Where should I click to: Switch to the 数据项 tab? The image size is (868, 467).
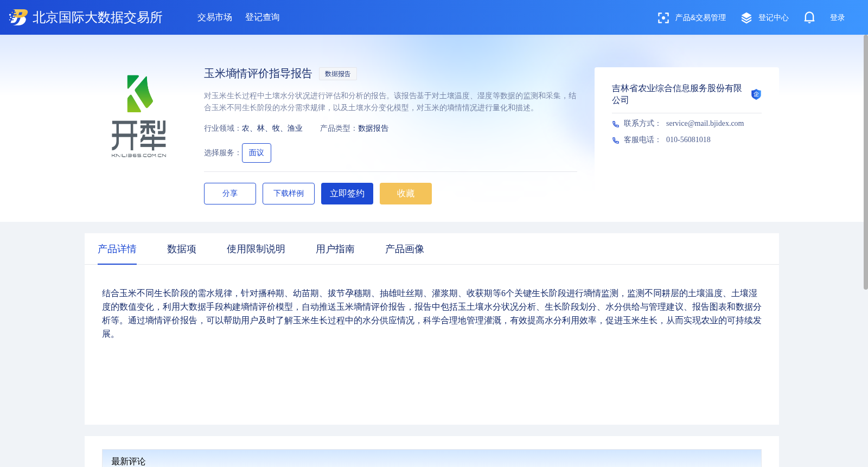[x=182, y=249]
